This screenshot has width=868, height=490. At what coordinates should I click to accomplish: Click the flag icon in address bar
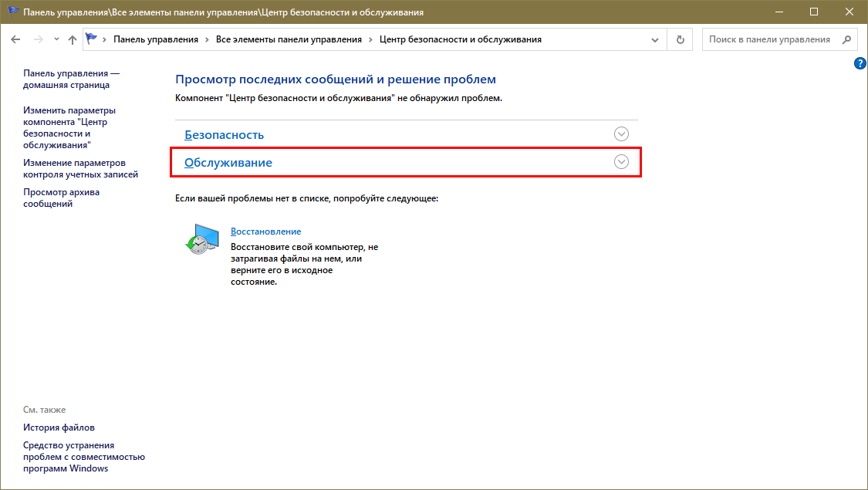pos(92,39)
